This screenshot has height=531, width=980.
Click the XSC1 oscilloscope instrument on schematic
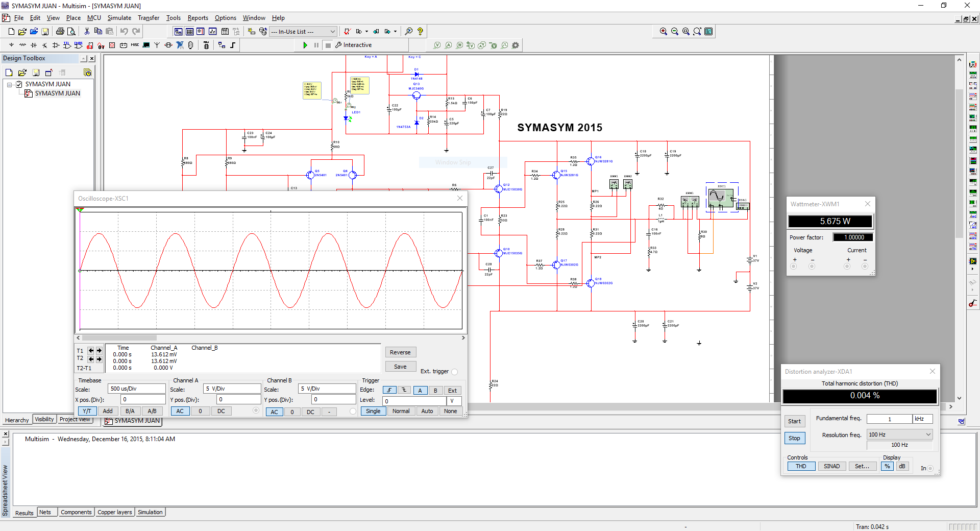pyautogui.click(x=721, y=197)
